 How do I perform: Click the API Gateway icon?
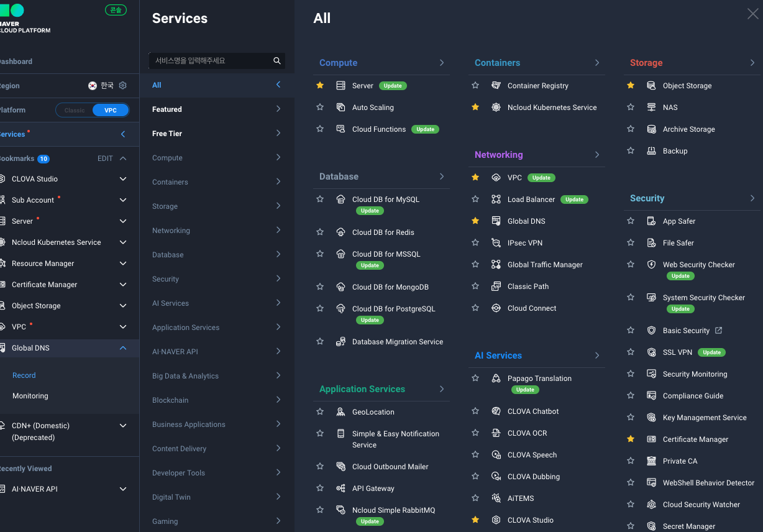340,488
